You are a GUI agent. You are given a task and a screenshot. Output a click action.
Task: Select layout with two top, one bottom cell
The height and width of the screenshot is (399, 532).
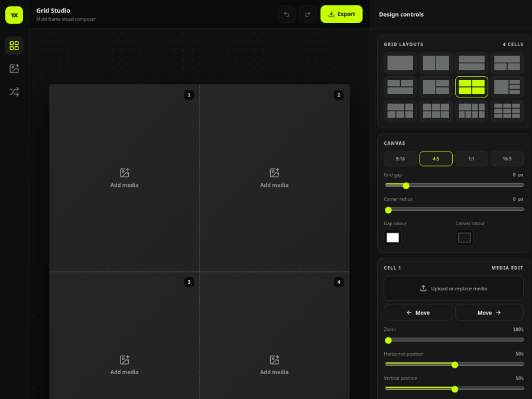click(400, 87)
